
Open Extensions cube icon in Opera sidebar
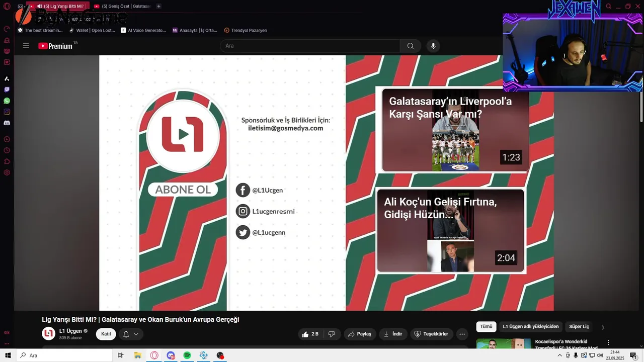click(x=7, y=161)
